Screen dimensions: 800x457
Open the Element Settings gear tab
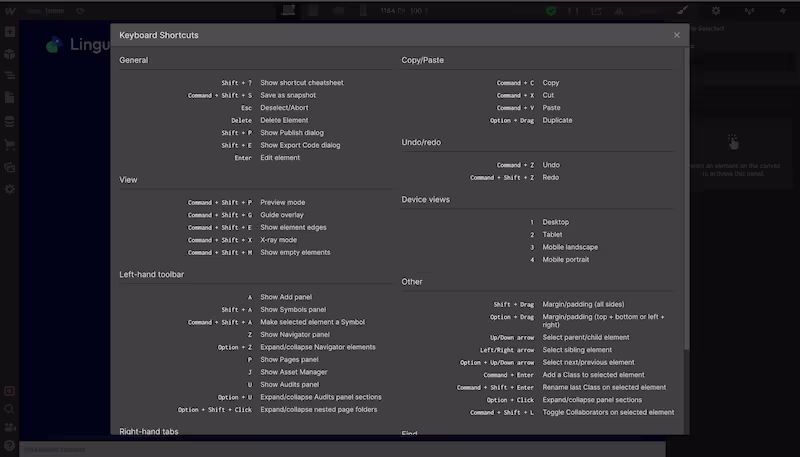point(716,11)
